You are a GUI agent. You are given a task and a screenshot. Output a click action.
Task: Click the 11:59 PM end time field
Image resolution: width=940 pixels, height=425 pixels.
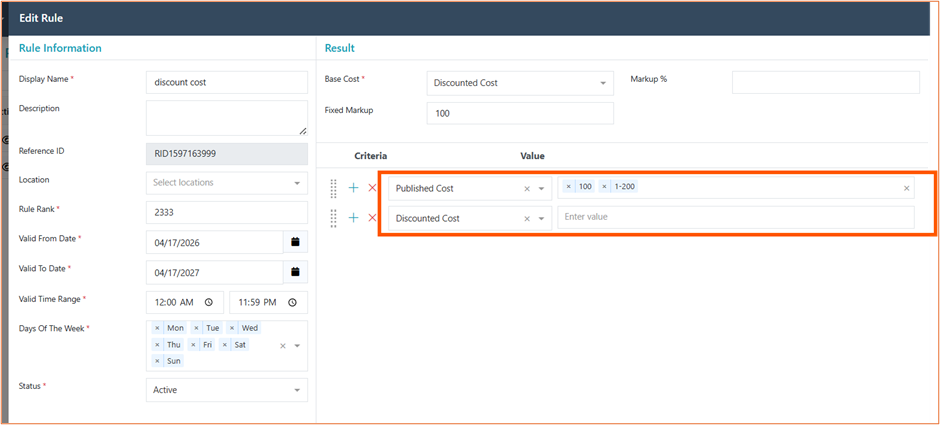point(268,303)
